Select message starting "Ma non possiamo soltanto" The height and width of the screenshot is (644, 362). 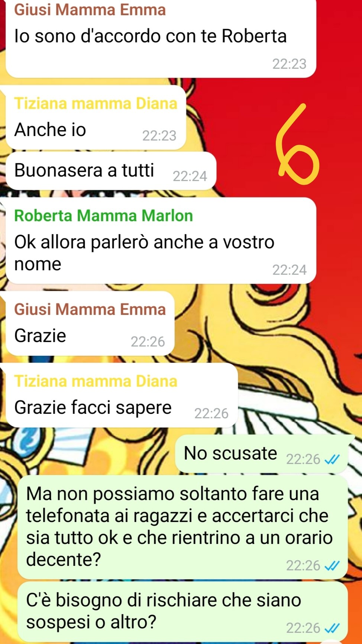pos(182,527)
